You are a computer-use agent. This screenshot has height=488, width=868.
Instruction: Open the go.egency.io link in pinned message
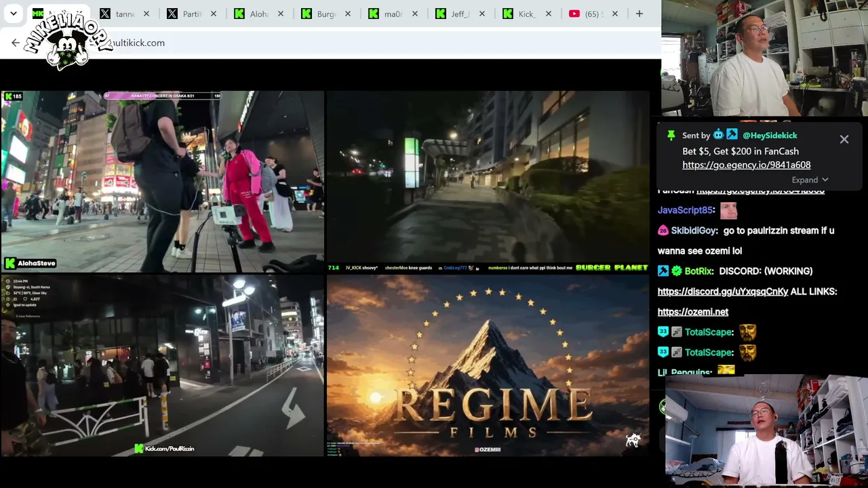[x=746, y=165]
